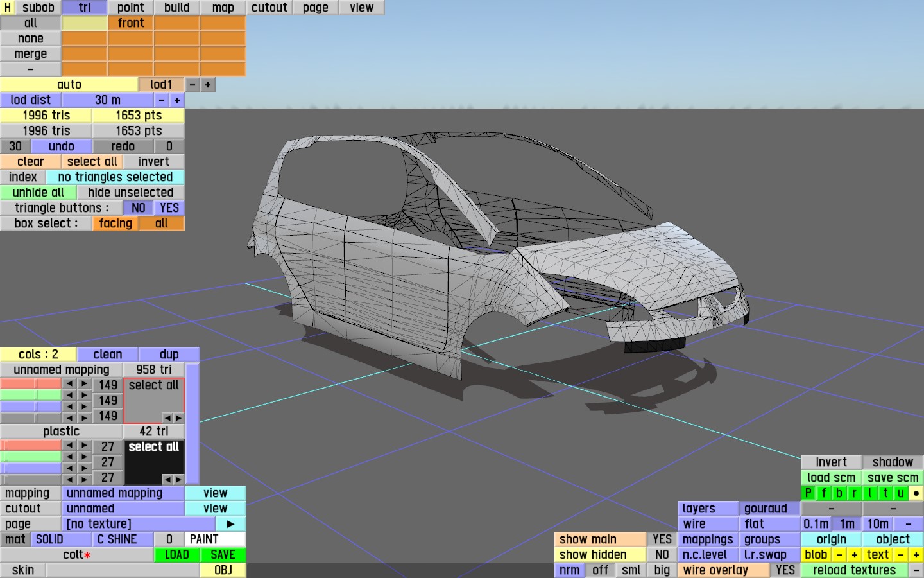Click the yellow dot button beside u
This screenshot has height=578, width=924.
coord(916,493)
